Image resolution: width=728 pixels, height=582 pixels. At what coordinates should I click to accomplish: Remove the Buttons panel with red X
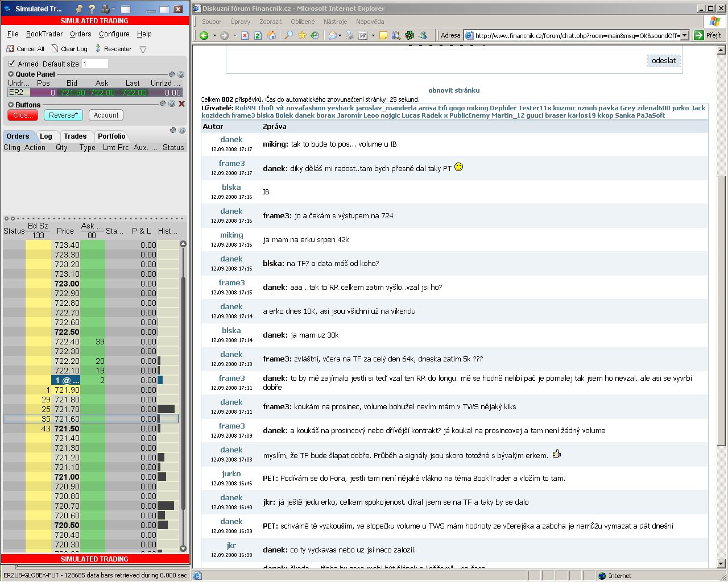(x=181, y=104)
